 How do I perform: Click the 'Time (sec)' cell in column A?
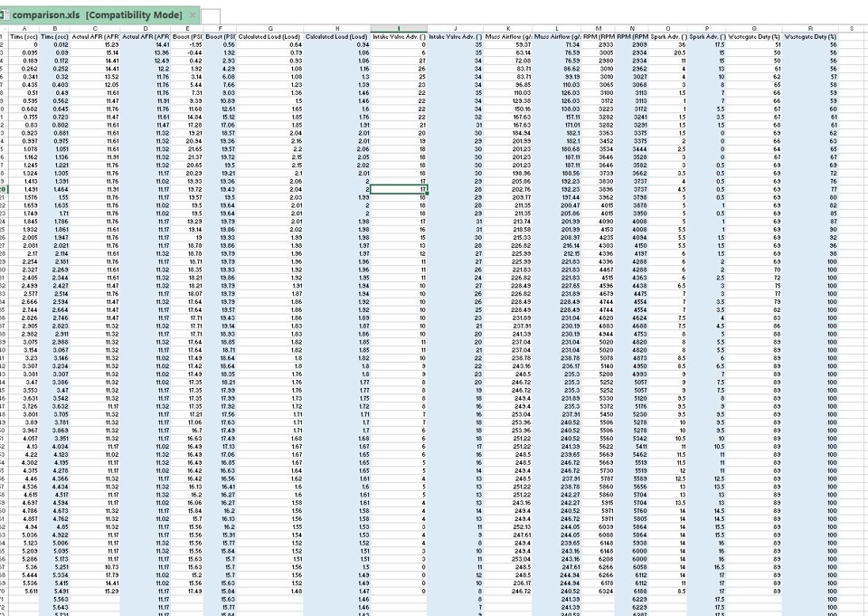tap(24, 36)
